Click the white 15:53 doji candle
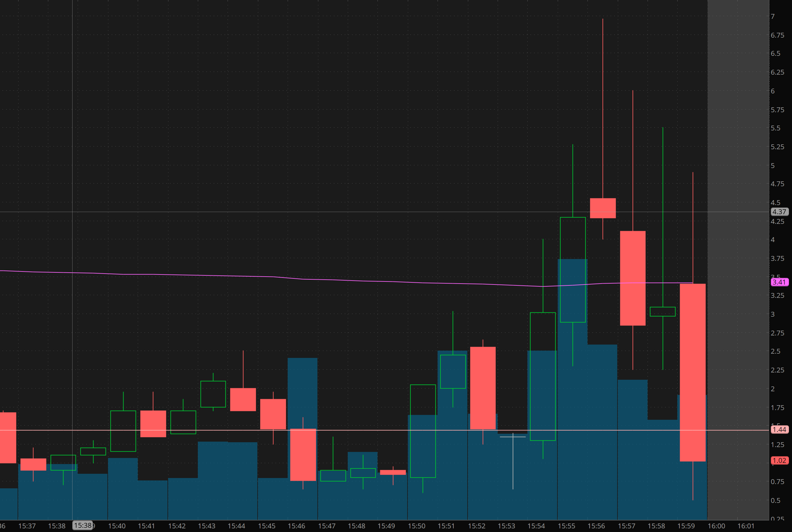 point(513,437)
